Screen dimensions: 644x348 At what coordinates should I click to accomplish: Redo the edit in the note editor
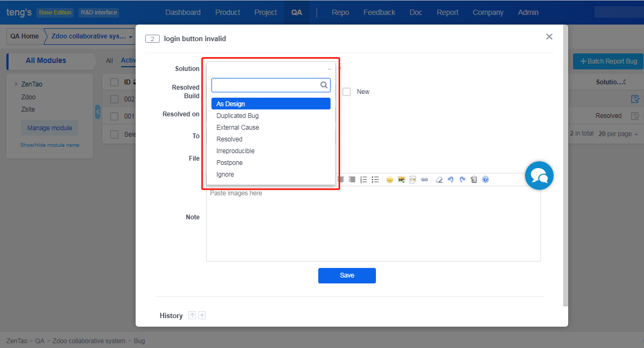click(462, 180)
